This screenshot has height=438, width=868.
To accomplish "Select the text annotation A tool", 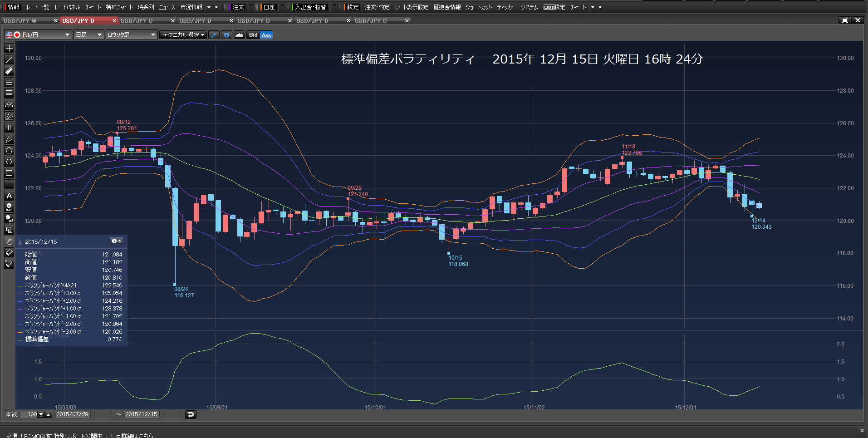I will tap(9, 196).
